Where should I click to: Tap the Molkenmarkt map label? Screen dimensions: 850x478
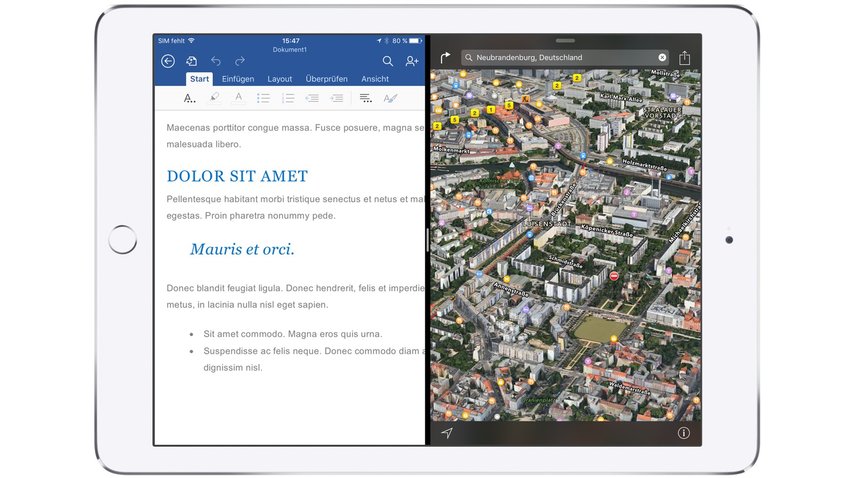point(450,149)
